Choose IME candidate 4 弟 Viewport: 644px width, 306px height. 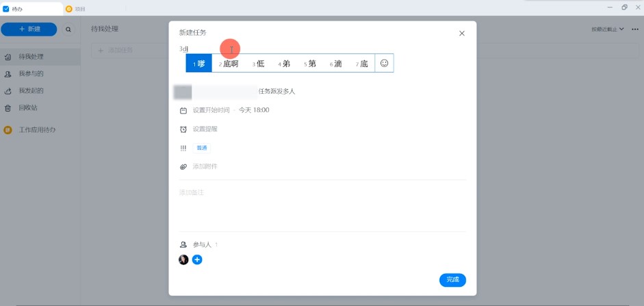[284, 64]
